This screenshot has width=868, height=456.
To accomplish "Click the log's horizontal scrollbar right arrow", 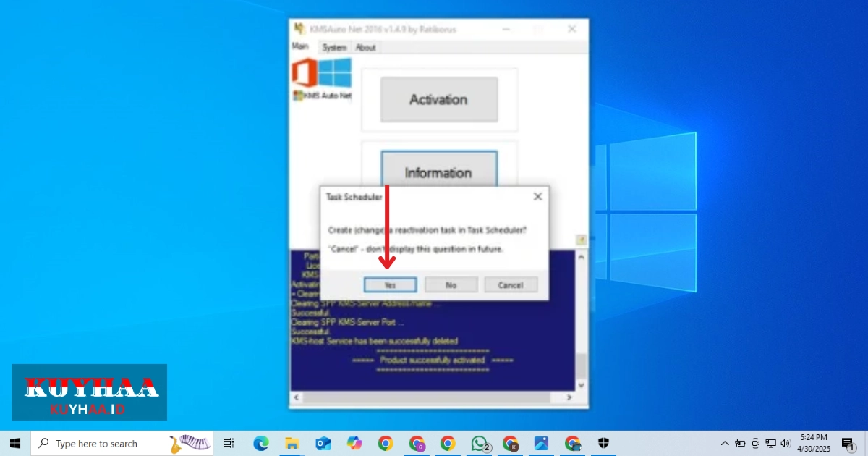I will pos(569,398).
